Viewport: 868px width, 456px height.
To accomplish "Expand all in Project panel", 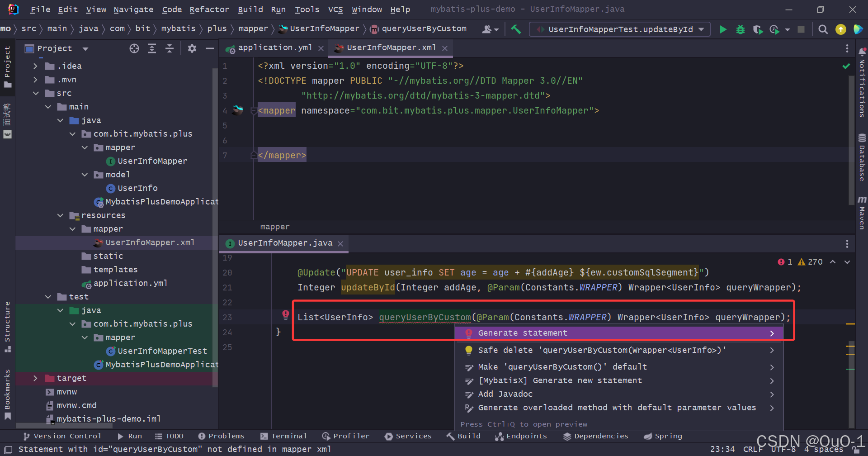I will pos(152,48).
